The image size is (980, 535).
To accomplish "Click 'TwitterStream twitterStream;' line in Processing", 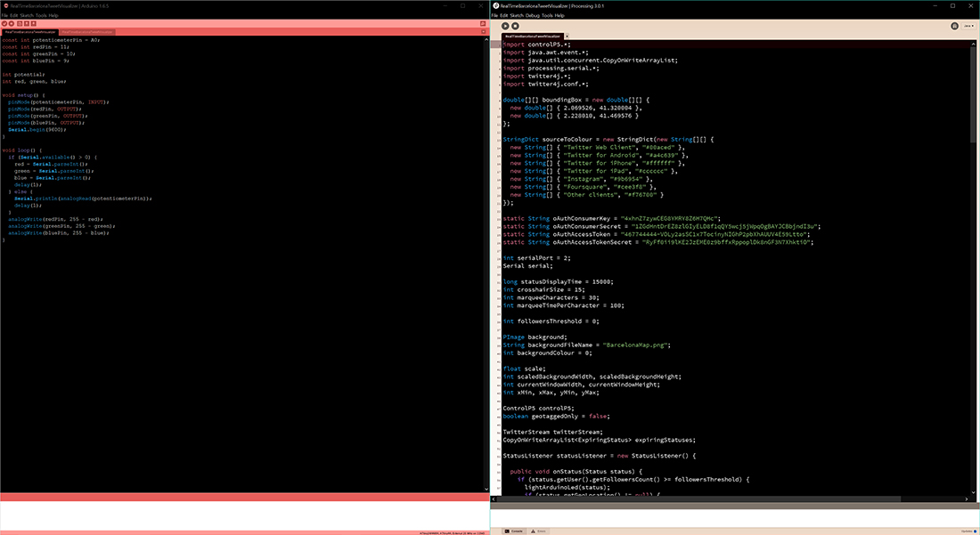I will point(553,432).
